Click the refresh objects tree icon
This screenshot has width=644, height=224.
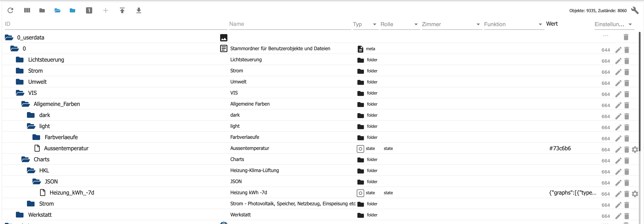coord(10,10)
